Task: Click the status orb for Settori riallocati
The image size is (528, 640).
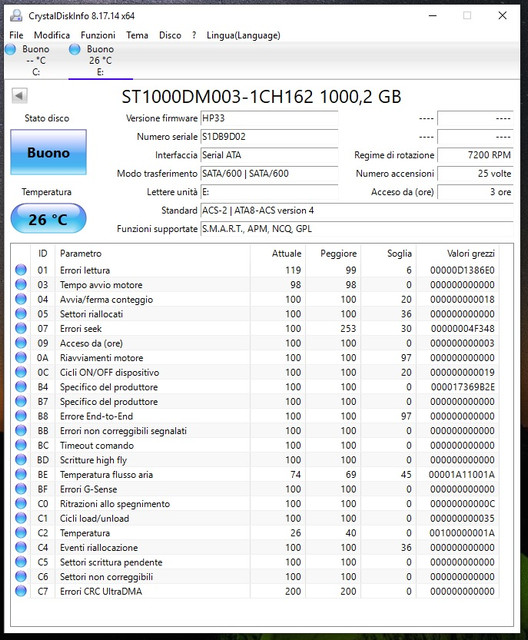Action: (21, 313)
